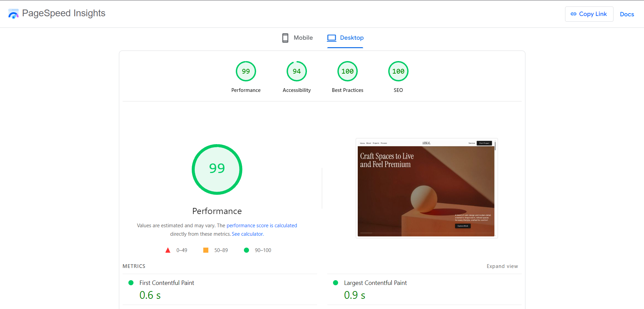Click the PageSpeed Insights title text
The width and height of the screenshot is (644, 309).
click(x=64, y=13)
